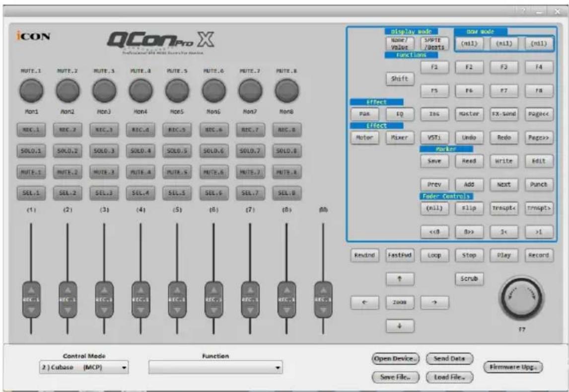Viewport: 569px width, 392px height.
Task: Click the Loop transport button
Action: (434, 255)
